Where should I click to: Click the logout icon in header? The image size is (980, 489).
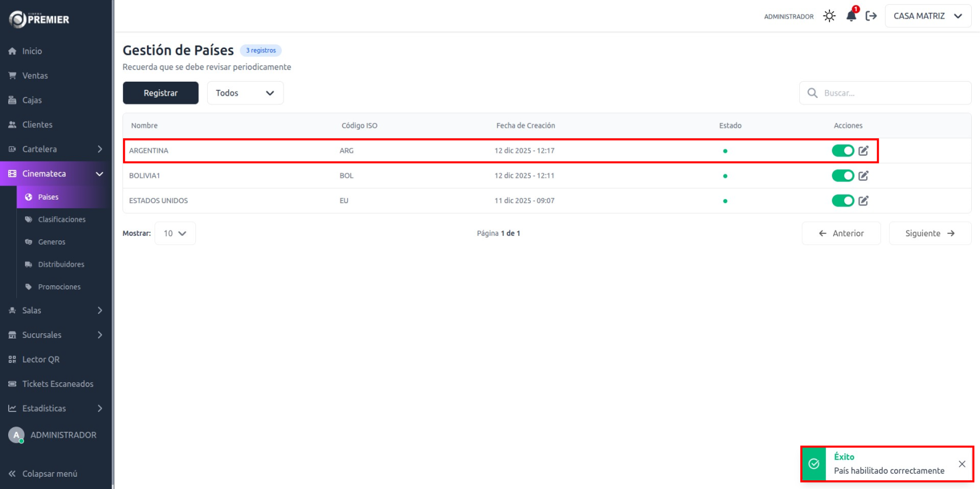click(871, 16)
